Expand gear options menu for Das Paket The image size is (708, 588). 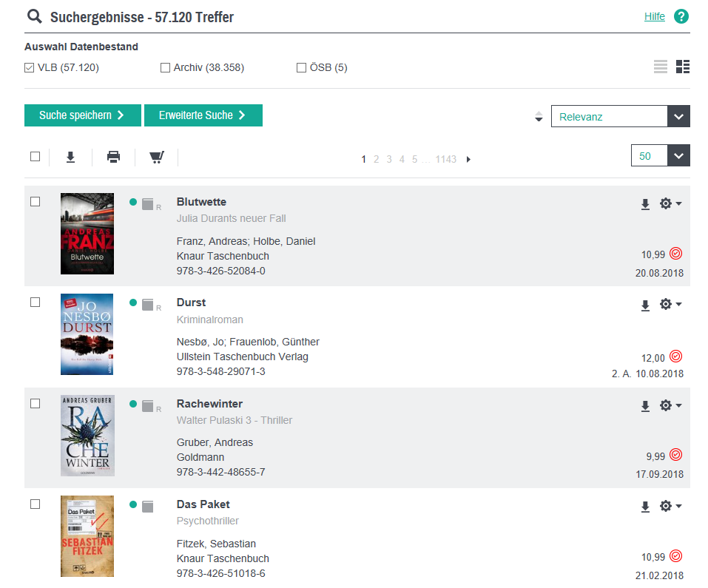(670, 506)
